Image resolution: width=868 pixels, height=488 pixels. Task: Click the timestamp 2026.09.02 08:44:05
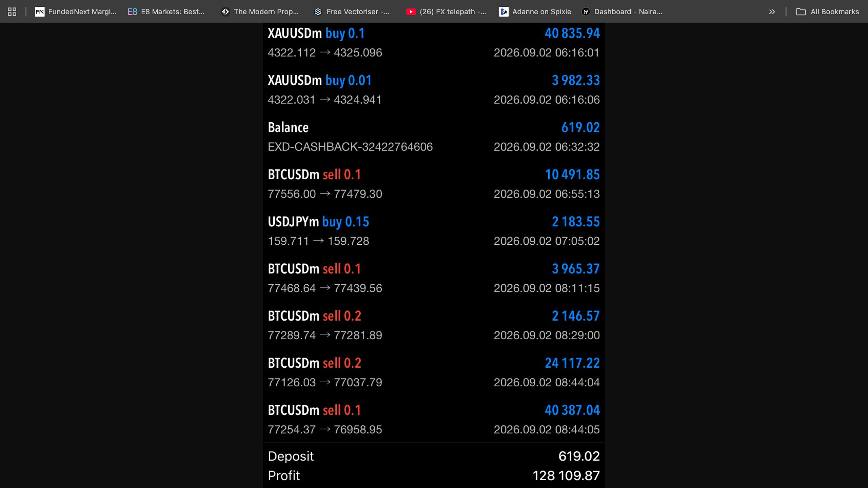click(547, 429)
